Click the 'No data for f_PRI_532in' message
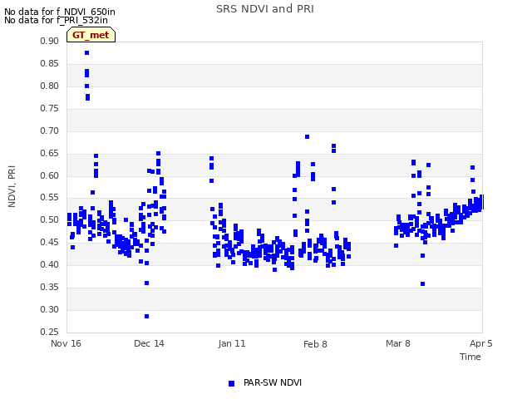The width and height of the screenshot is (532, 399). [x=56, y=20]
